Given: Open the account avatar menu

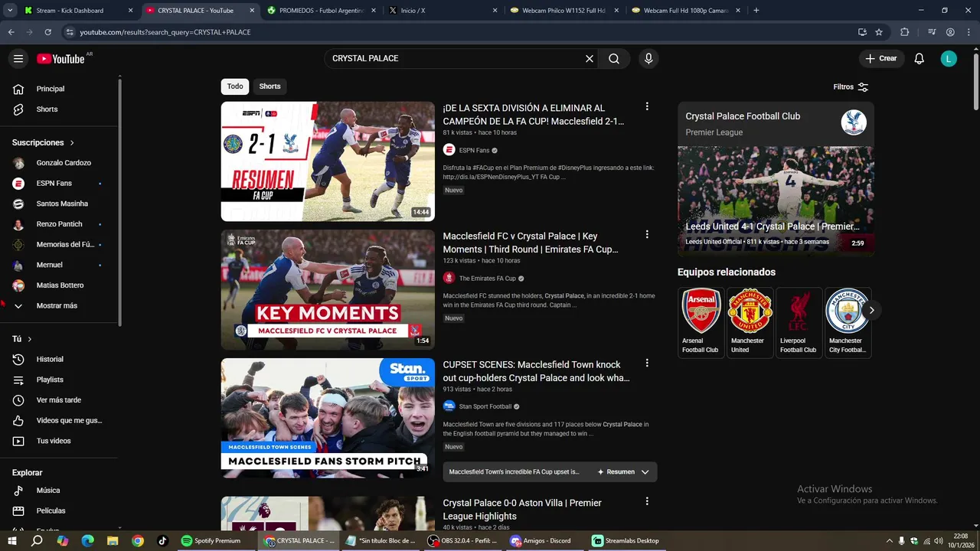Looking at the screenshot, I should [949, 59].
